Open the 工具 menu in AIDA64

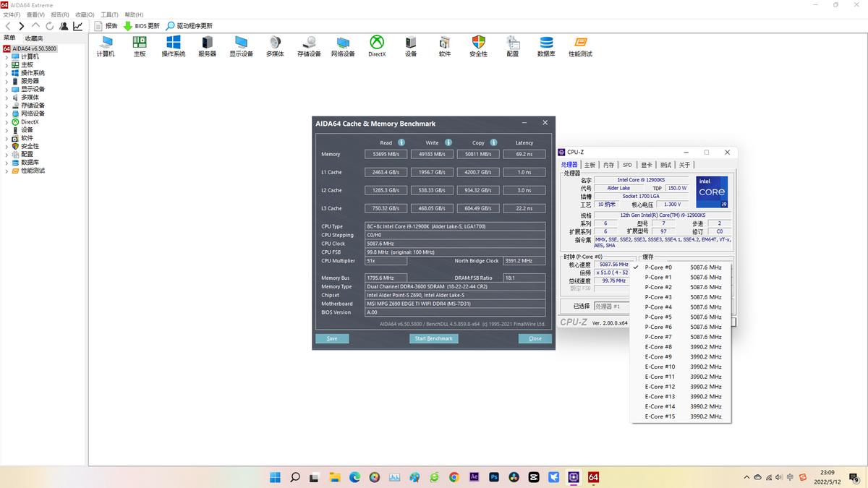[x=110, y=14]
